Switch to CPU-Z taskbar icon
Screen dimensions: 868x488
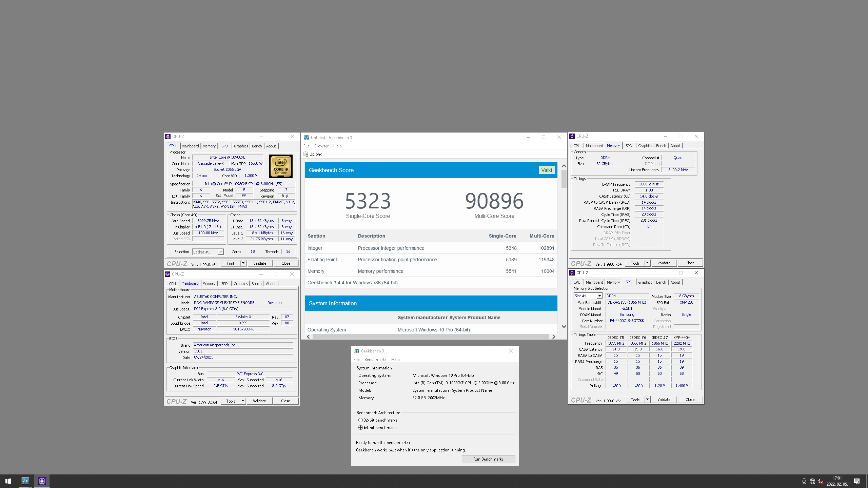[x=42, y=481]
